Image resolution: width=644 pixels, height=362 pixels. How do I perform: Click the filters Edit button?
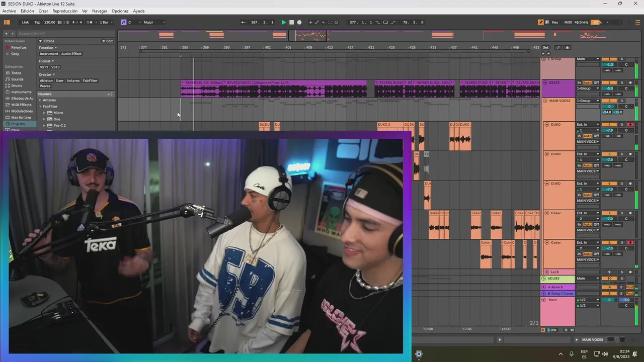[108, 41]
